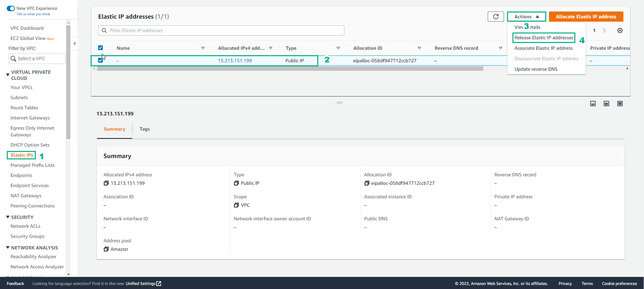The width and height of the screenshot is (644, 289).
Task: Collapse the NETWORK ANALYSIS section
Action: (8, 247)
